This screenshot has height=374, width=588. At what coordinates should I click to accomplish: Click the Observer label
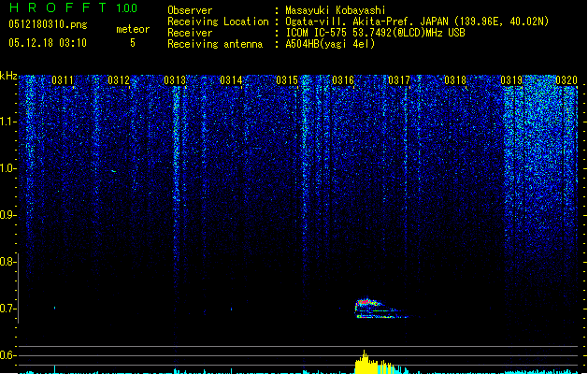click(x=190, y=10)
